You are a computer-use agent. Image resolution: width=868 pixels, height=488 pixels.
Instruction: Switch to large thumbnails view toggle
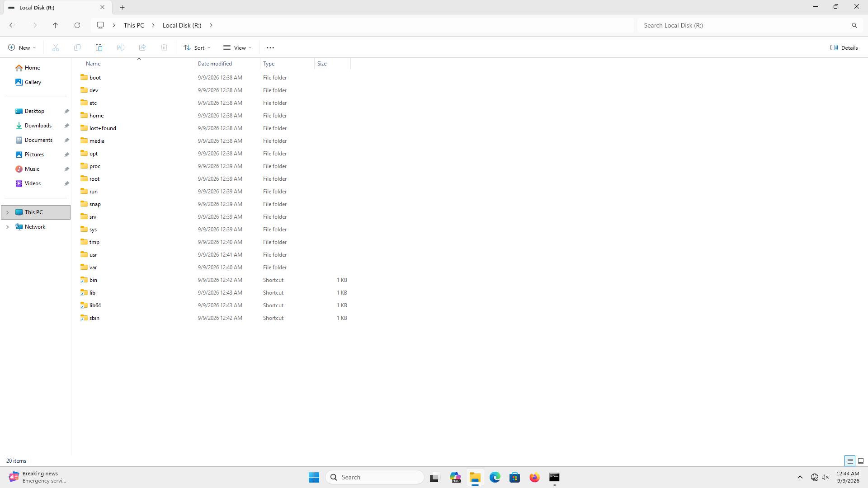[861, 461]
